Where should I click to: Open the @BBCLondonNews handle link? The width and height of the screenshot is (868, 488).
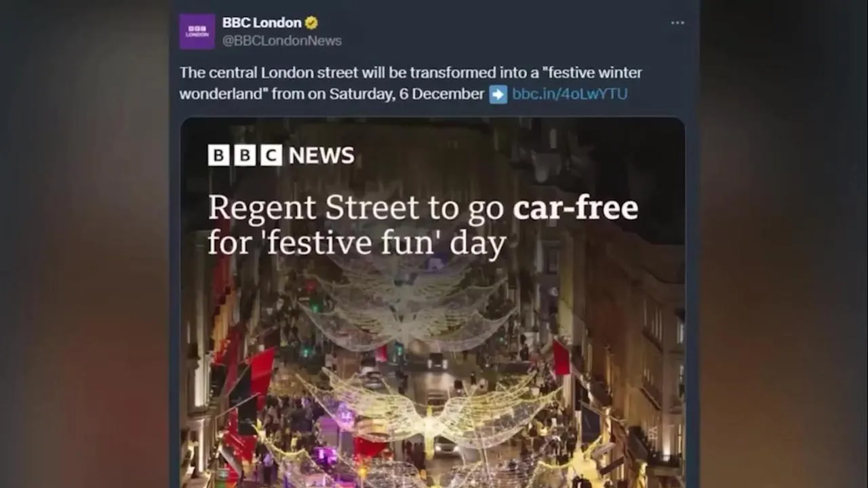[x=282, y=41]
